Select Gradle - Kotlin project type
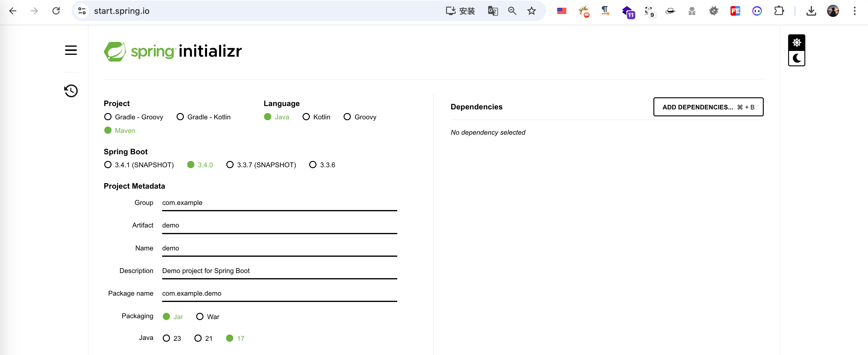868x355 pixels. pyautogui.click(x=204, y=117)
